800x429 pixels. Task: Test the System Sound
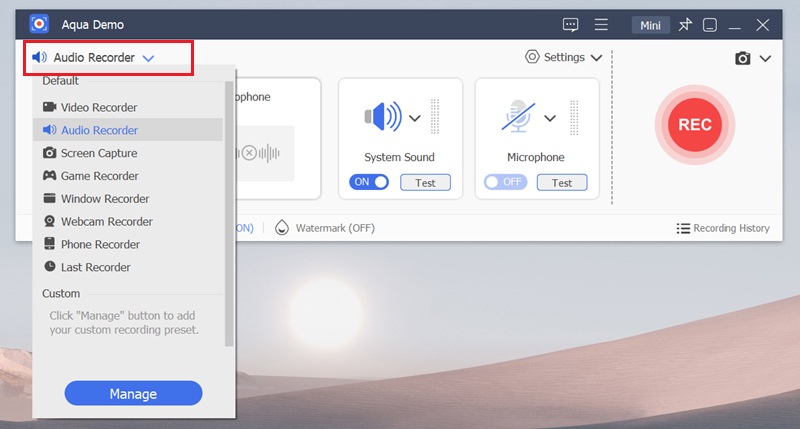(426, 183)
